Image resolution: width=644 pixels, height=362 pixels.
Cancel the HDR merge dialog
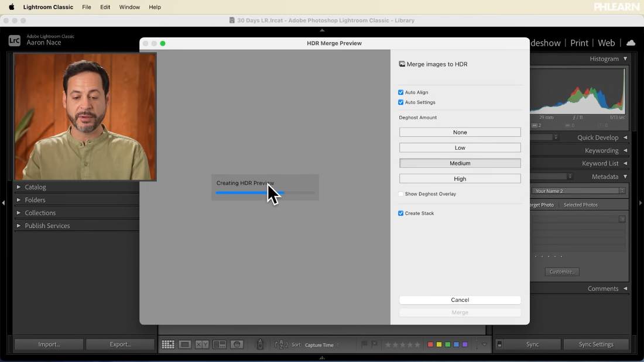(x=460, y=300)
